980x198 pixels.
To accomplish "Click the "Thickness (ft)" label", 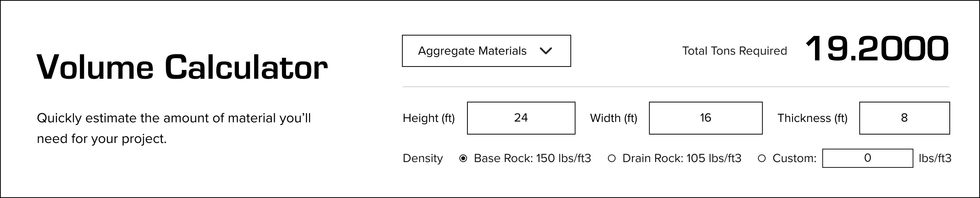I will [812, 118].
